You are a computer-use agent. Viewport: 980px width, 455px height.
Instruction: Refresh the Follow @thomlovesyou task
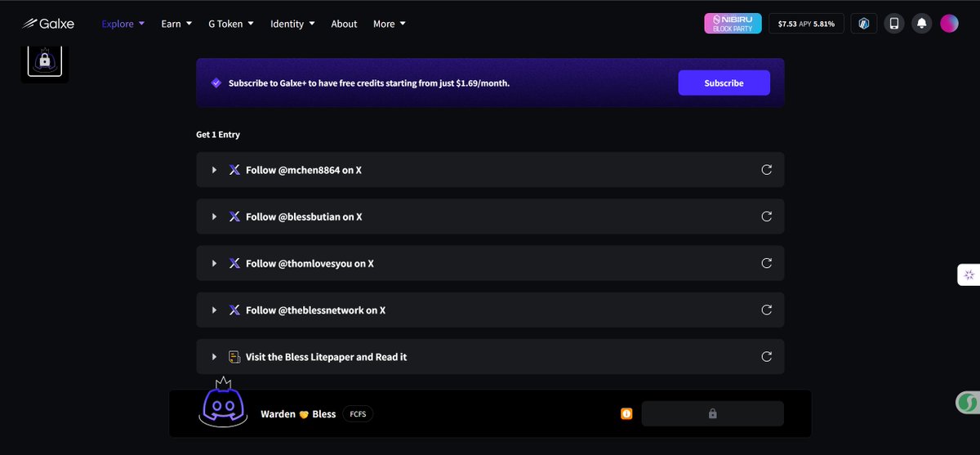766,263
